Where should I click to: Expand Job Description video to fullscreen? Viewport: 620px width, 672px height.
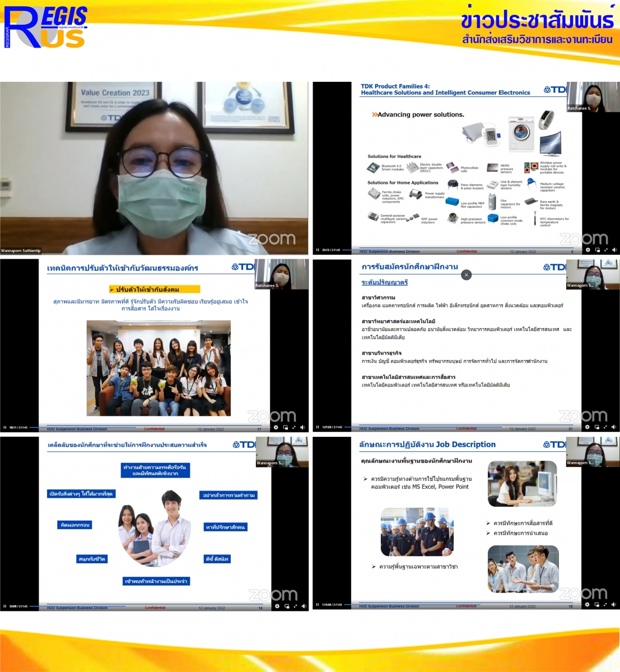(605, 605)
